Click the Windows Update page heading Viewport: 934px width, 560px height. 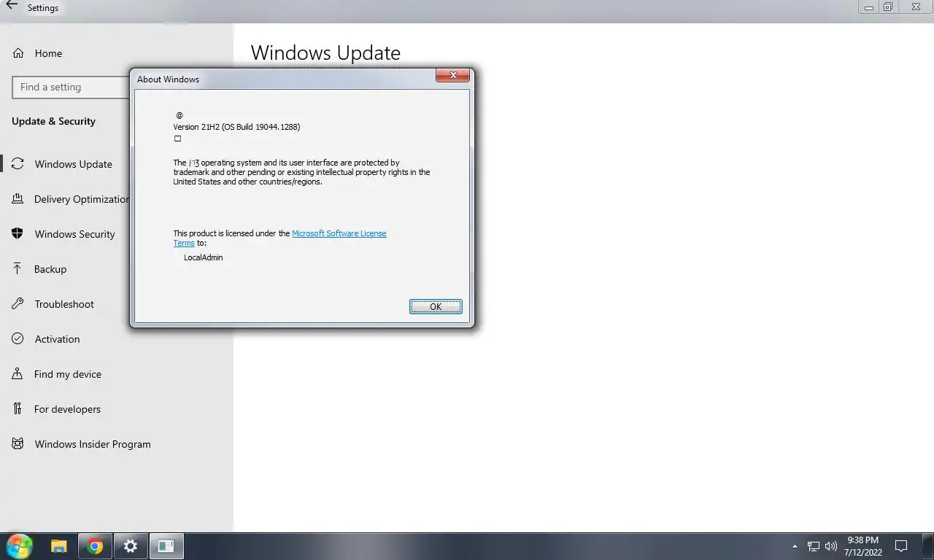pos(325,53)
